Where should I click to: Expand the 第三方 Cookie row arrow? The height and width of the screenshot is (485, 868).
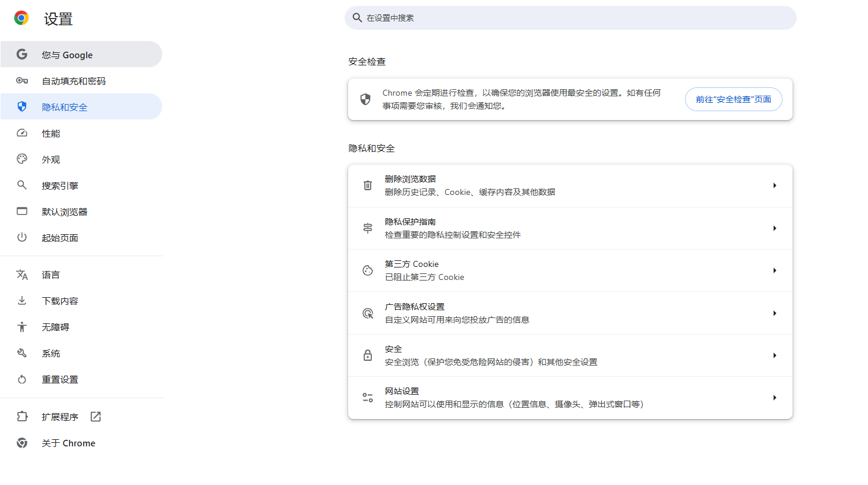[775, 270]
